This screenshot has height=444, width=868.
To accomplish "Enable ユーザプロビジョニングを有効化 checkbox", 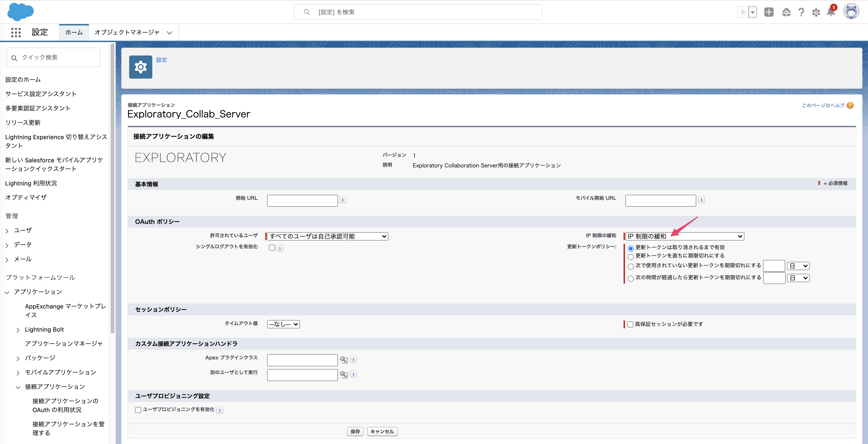I will pos(138,410).
